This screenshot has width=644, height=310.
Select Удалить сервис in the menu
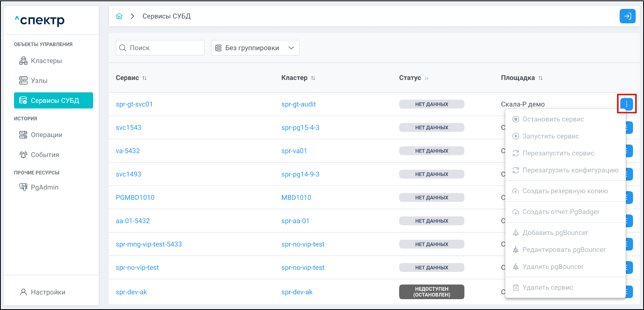[548, 288]
